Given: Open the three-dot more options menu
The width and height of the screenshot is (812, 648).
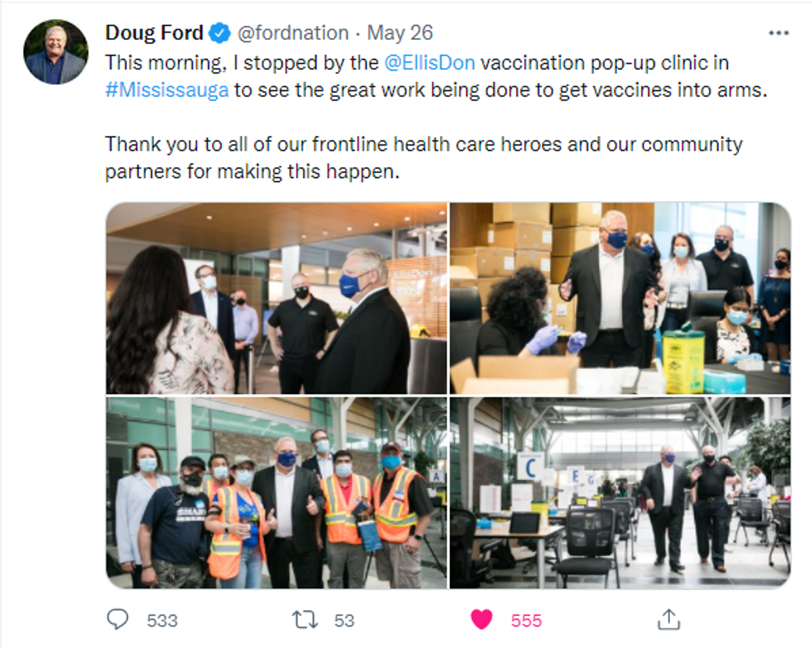Looking at the screenshot, I should (778, 33).
